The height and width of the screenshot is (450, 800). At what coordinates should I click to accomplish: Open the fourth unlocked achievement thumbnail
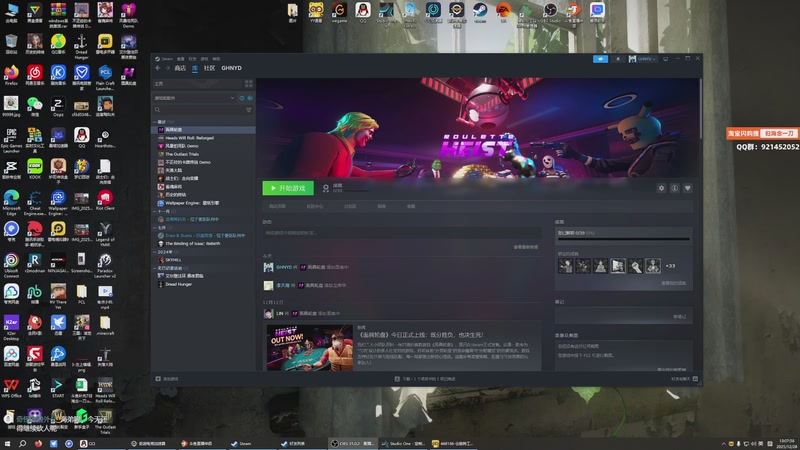coord(618,266)
